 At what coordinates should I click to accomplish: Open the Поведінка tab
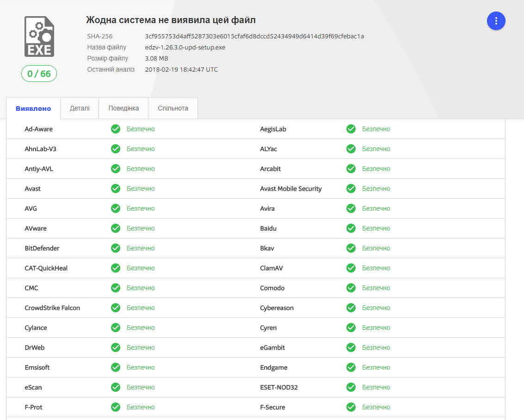[123, 108]
